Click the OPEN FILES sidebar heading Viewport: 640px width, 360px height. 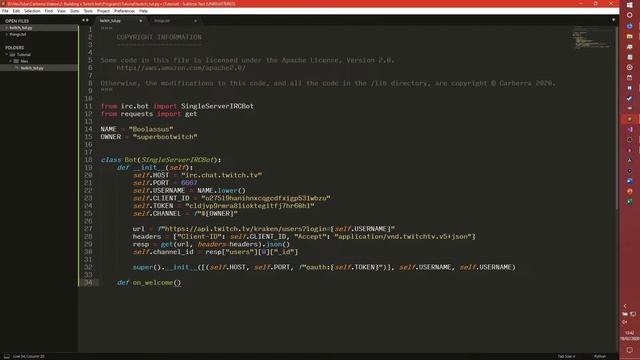coord(17,21)
